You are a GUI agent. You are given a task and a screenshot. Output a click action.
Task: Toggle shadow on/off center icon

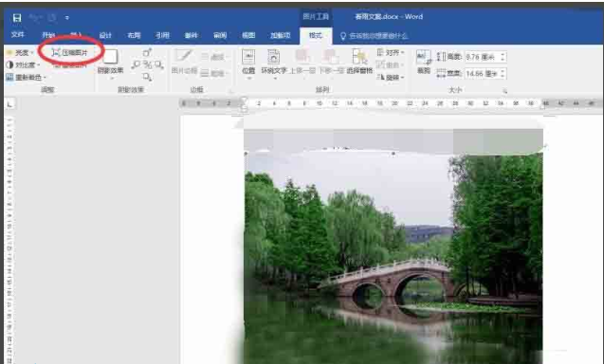pyautogui.click(x=147, y=64)
